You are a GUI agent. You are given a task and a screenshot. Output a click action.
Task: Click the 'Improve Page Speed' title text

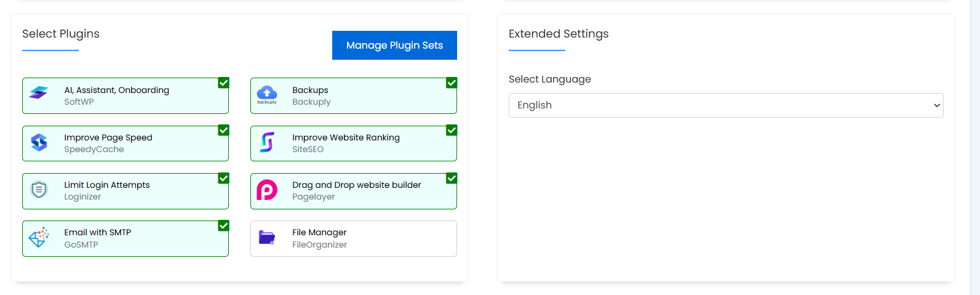coord(108,137)
